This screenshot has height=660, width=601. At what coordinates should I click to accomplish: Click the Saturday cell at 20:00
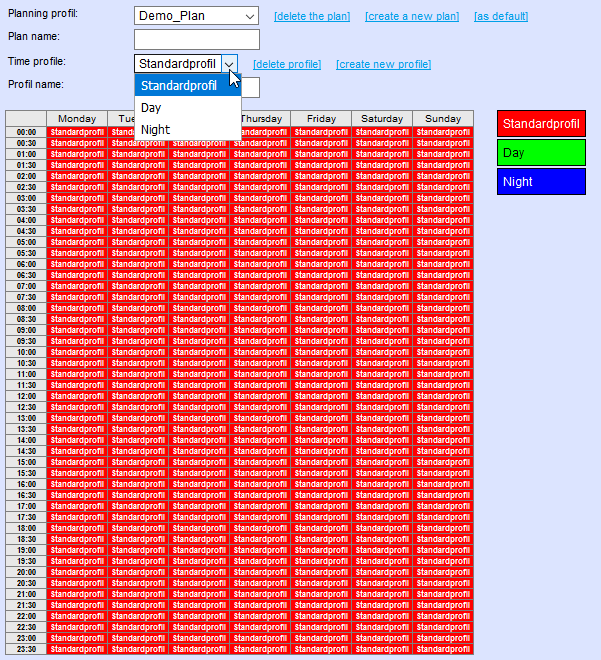(382, 572)
